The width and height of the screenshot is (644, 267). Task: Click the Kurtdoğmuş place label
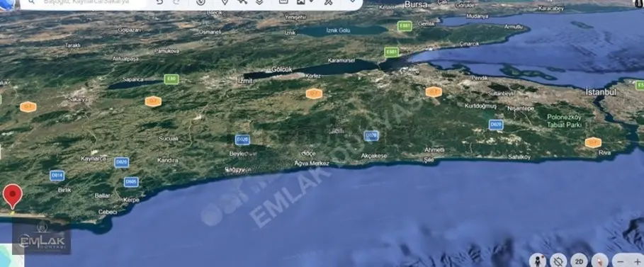480,106
